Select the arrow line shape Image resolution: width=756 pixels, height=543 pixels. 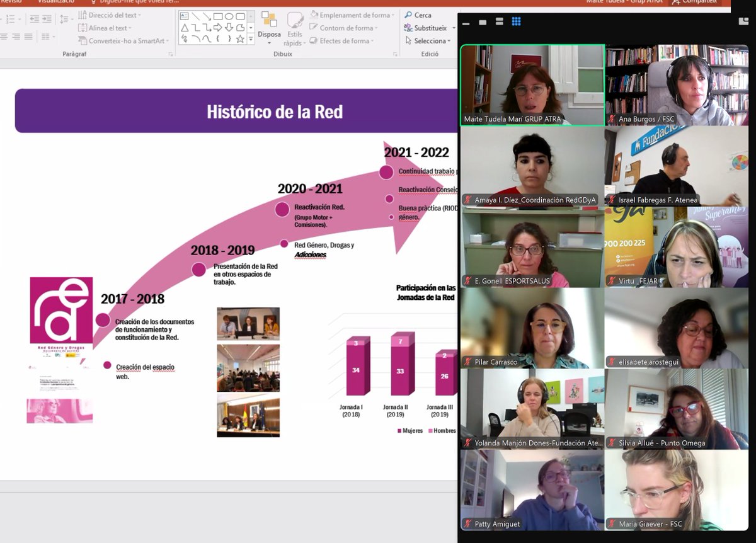pyautogui.click(x=207, y=16)
